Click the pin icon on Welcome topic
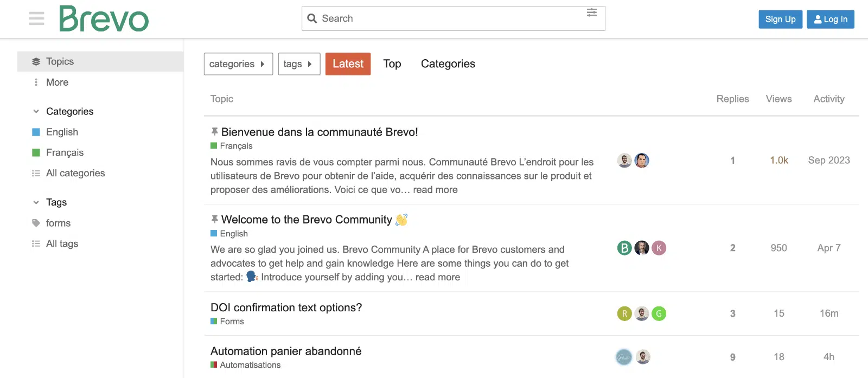Viewport: 868px width, 378px height. [214, 220]
